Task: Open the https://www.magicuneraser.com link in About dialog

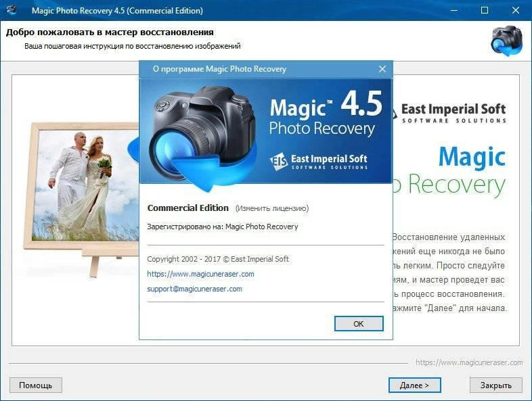Action: coord(200,274)
